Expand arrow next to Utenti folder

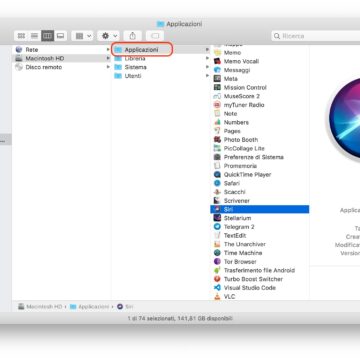click(x=207, y=76)
